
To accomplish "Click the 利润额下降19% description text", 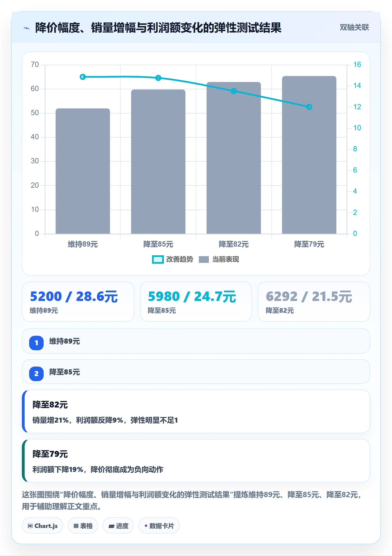I will click(x=98, y=469).
